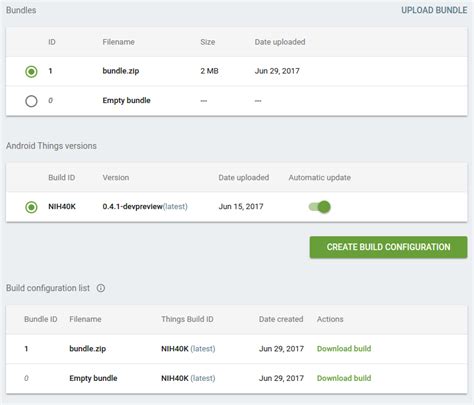
Task: Click the Date created column header
Action: pyautogui.click(x=281, y=319)
